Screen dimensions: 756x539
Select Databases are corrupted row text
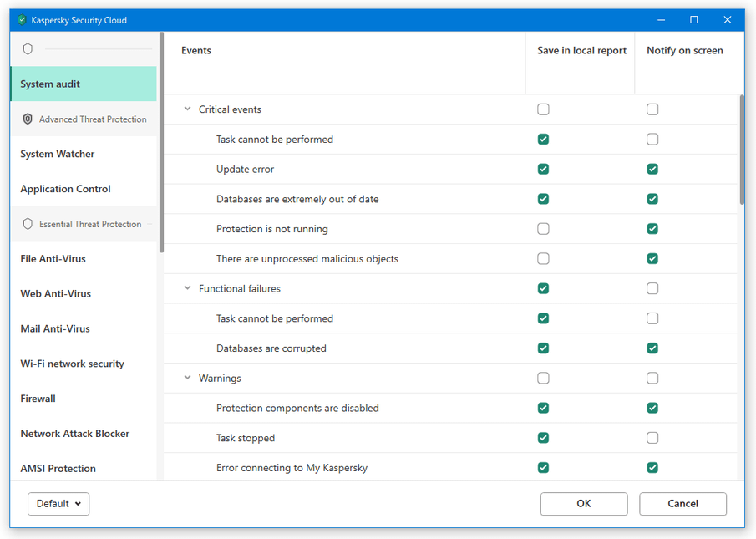click(x=271, y=348)
